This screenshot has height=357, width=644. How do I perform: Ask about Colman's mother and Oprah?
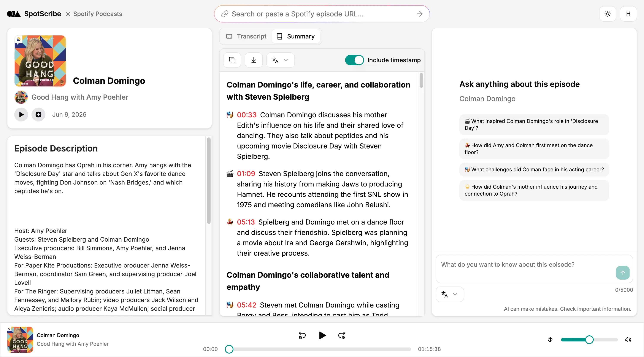[x=534, y=190]
